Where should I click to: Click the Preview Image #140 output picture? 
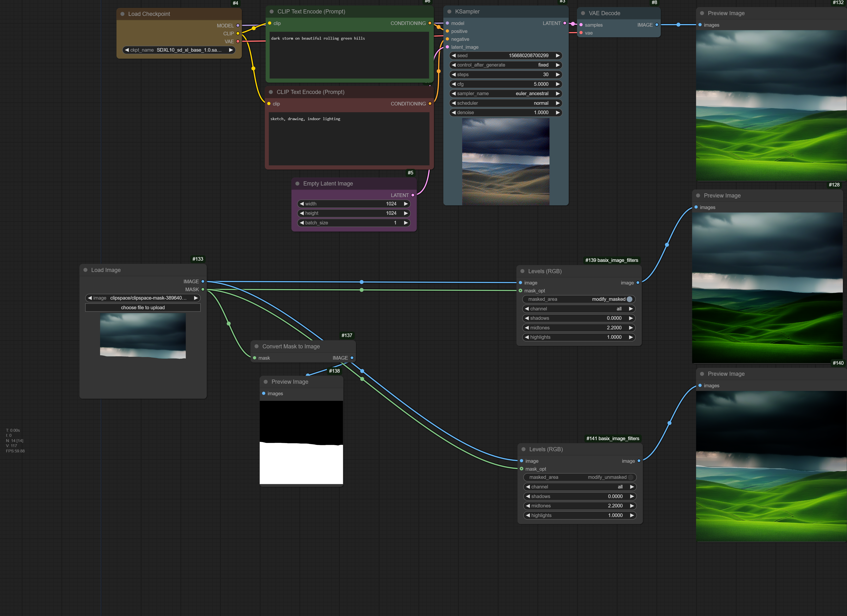[x=771, y=466]
